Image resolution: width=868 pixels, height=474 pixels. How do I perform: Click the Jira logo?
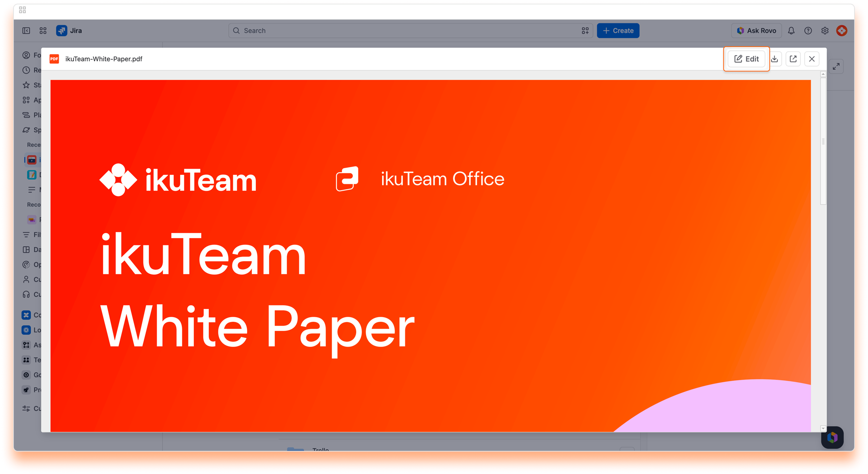(69, 31)
